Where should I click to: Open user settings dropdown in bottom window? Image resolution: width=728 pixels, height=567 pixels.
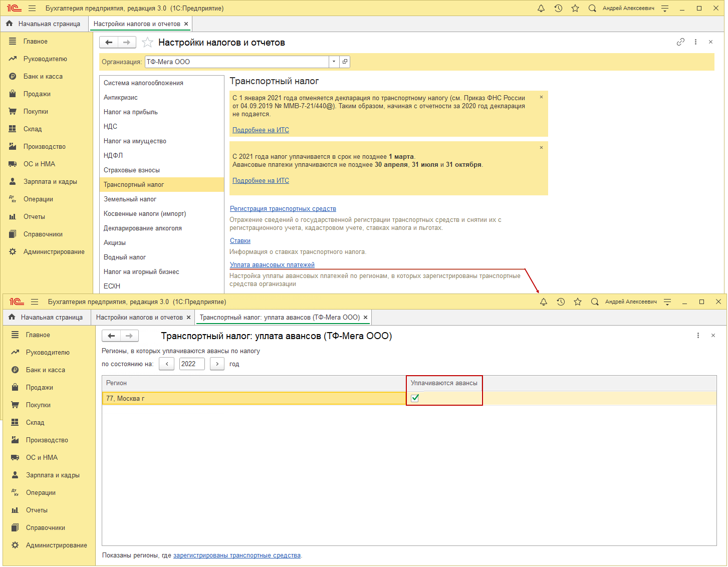667,302
